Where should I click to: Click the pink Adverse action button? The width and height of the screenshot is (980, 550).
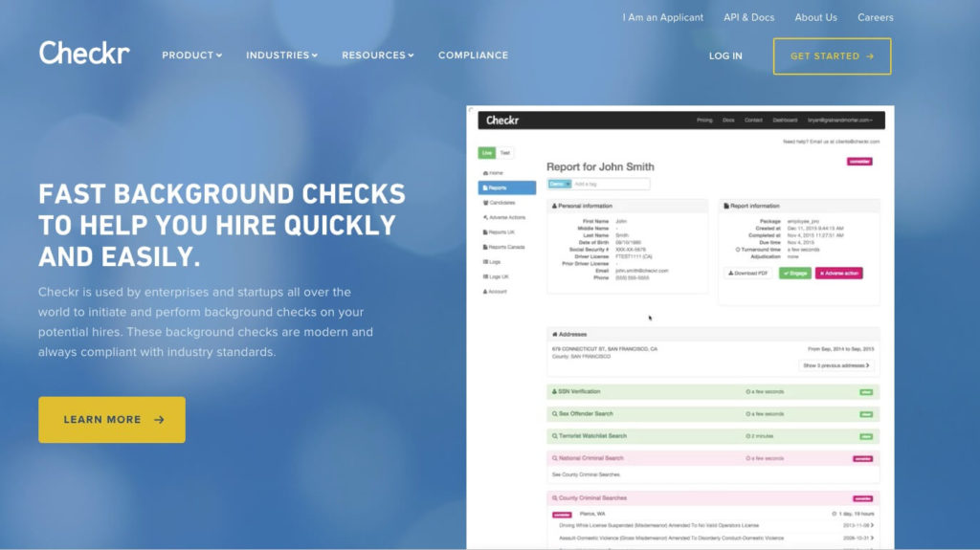coord(838,274)
